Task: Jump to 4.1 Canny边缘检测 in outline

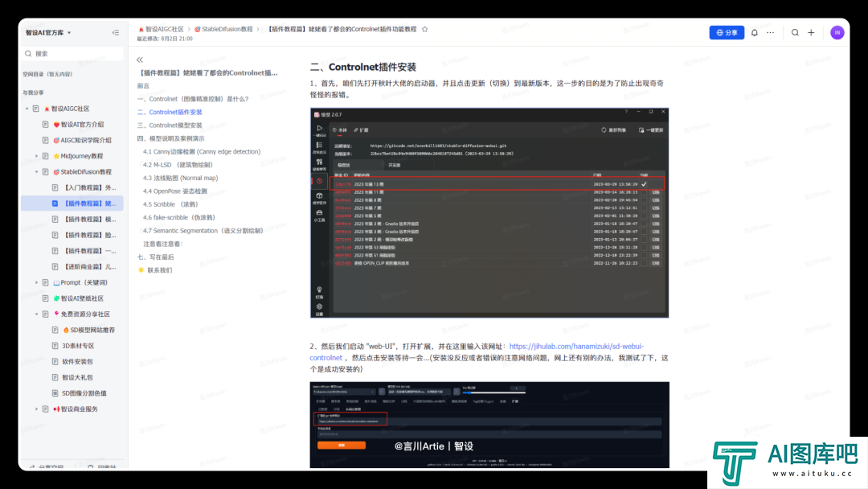Action: (x=202, y=152)
